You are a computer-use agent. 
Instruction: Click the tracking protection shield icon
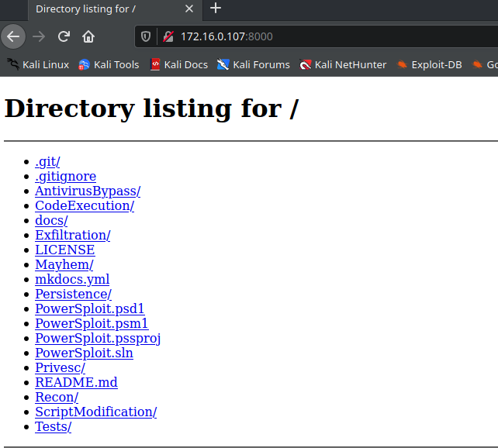click(x=145, y=36)
